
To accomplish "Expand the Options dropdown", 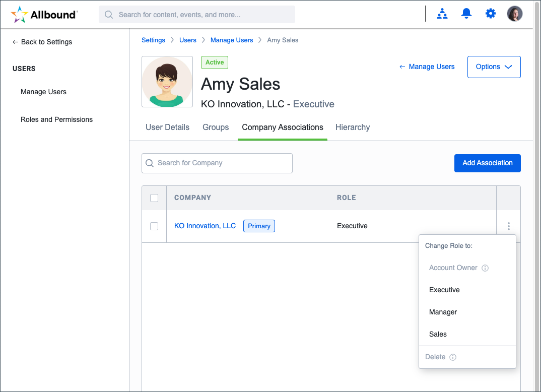I will click(x=494, y=67).
